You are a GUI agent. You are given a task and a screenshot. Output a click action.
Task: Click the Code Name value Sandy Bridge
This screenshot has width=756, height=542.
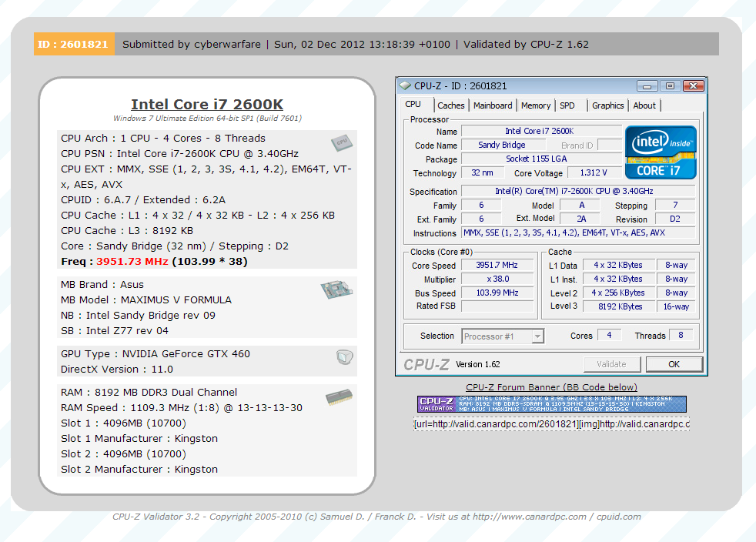(x=503, y=145)
